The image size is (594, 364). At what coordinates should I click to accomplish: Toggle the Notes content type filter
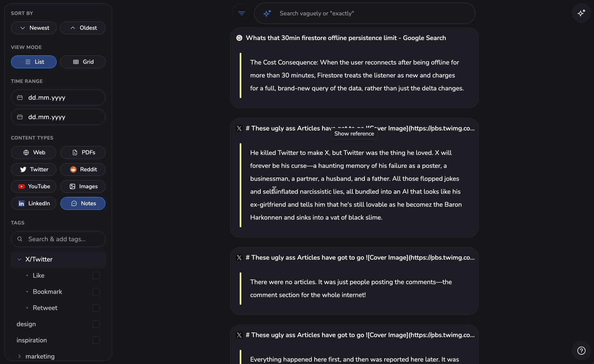[83, 203]
